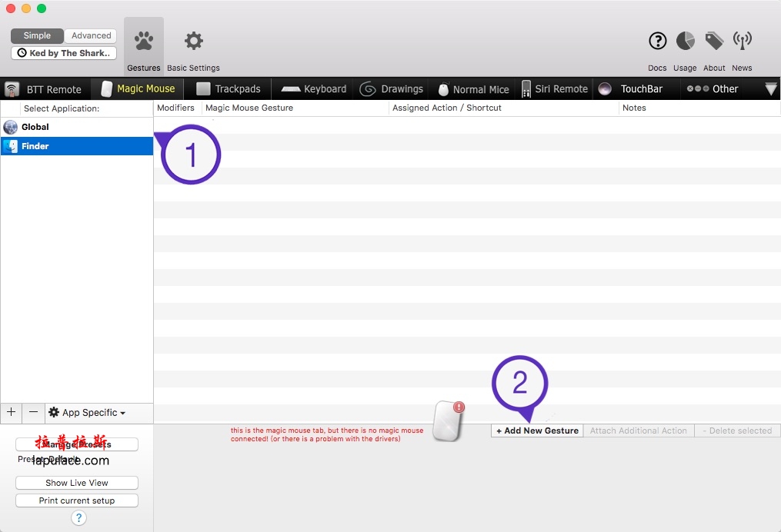
Task: Switch to the Siri Remote tab
Action: pos(555,89)
